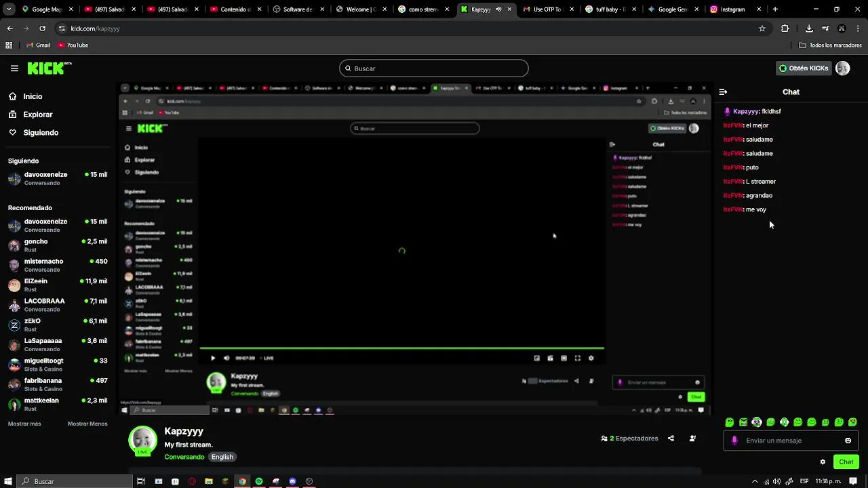Click the first emote in chat emote row
The height and width of the screenshot is (488, 868).
(730, 422)
